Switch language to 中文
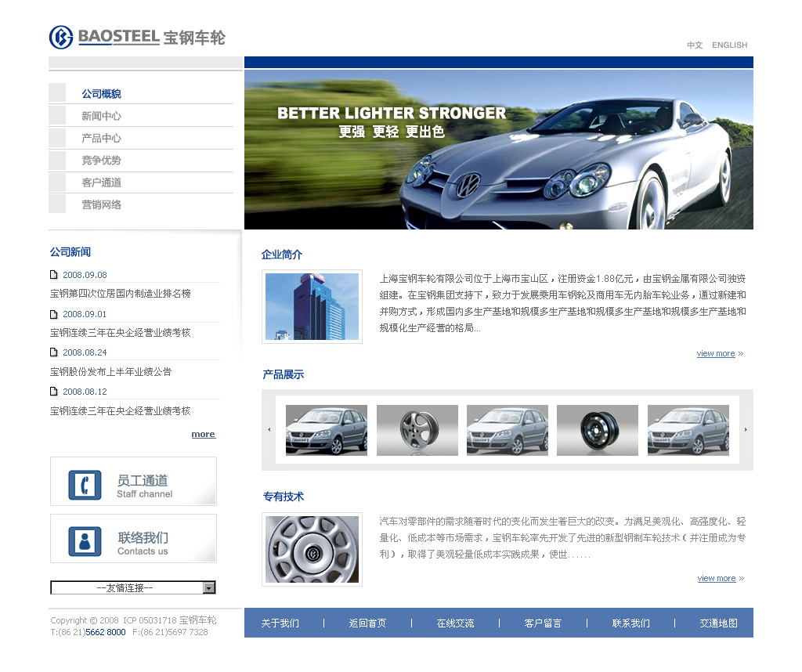 pos(695,45)
